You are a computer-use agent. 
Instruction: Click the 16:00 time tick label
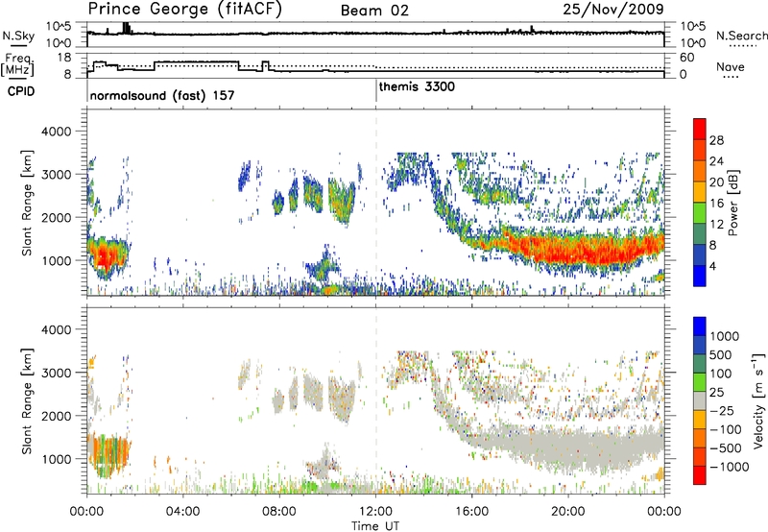coord(471,512)
